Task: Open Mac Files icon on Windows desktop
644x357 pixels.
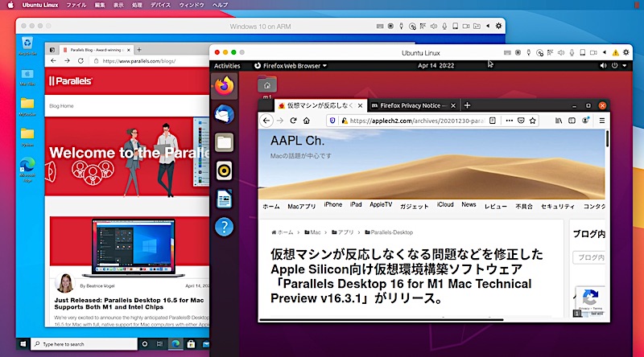Action: (27, 77)
